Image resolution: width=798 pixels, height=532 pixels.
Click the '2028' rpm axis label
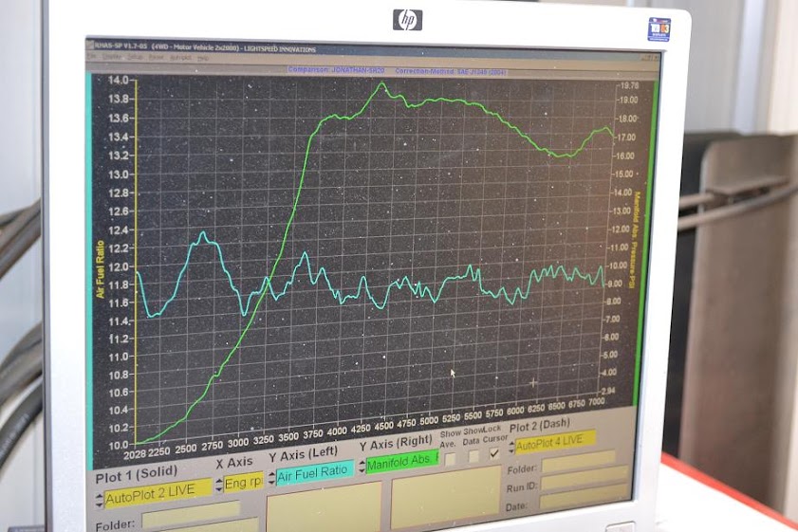click(x=135, y=453)
